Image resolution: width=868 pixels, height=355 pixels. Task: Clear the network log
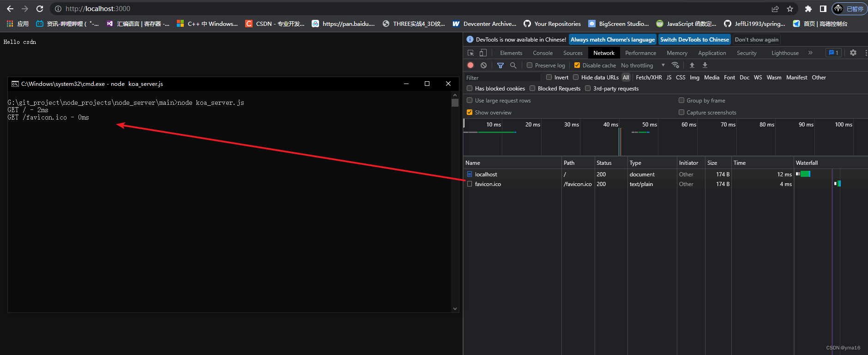(x=483, y=65)
